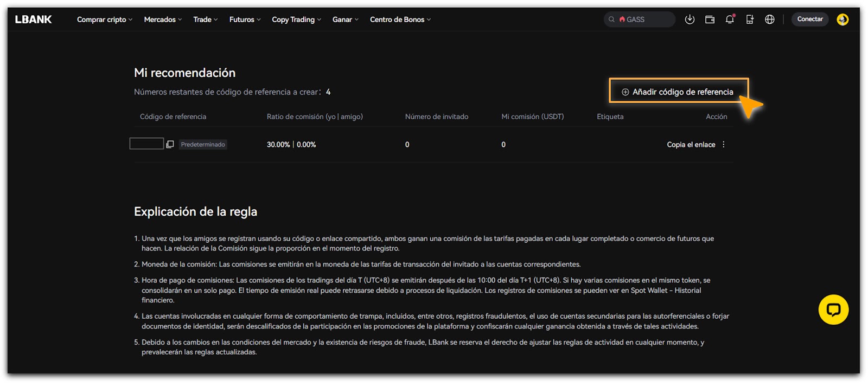Click Etiqueta column header
This screenshot has width=868, height=387.
[x=610, y=117]
